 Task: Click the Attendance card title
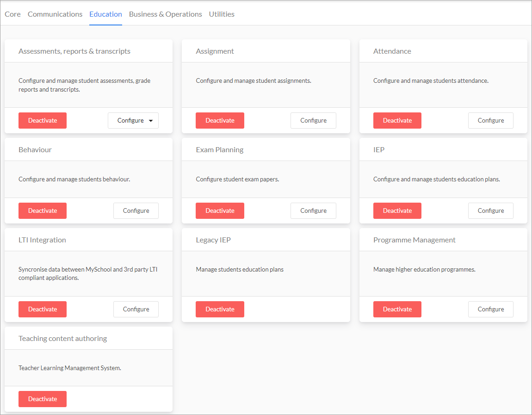pyautogui.click(x=392, y=51)
